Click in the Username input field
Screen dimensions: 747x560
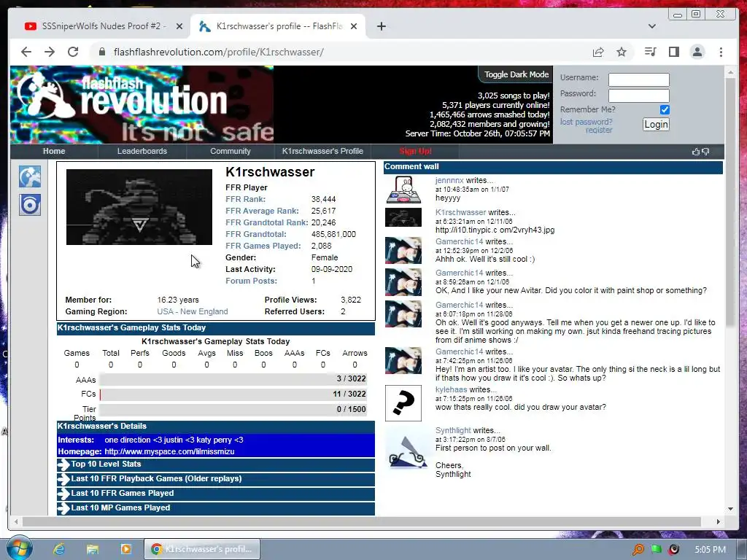pos(639,79)
